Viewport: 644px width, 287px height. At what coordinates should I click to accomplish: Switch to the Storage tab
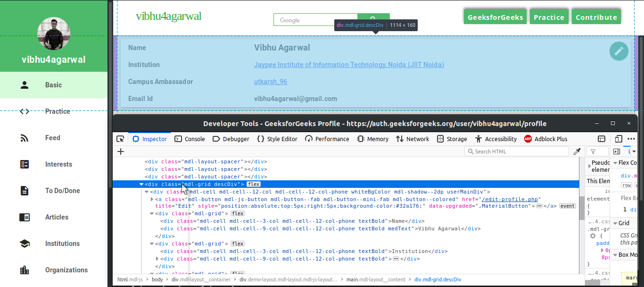click(452, 139)
